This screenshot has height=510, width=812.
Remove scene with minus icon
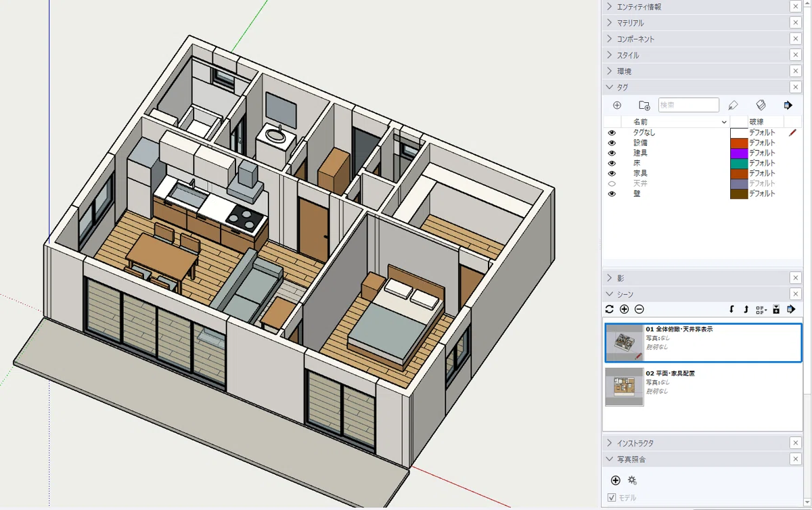(639, 309)
